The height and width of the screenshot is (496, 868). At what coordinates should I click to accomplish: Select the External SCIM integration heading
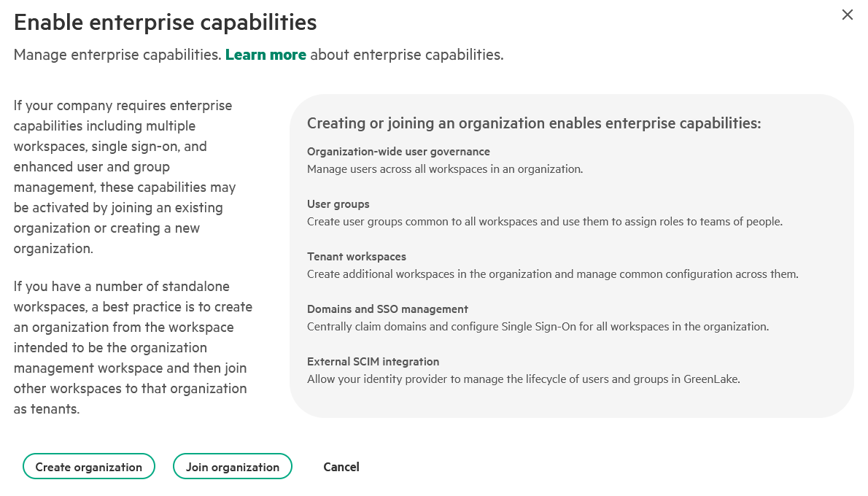(373, 362)
